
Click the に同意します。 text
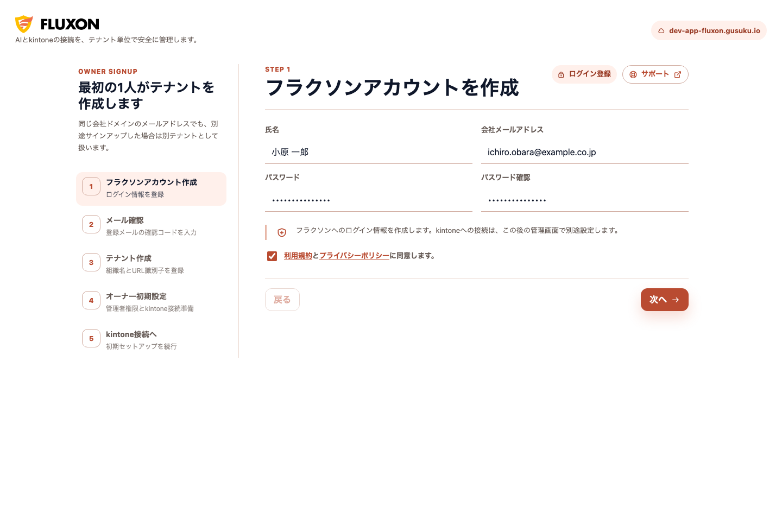click(413, 256)
